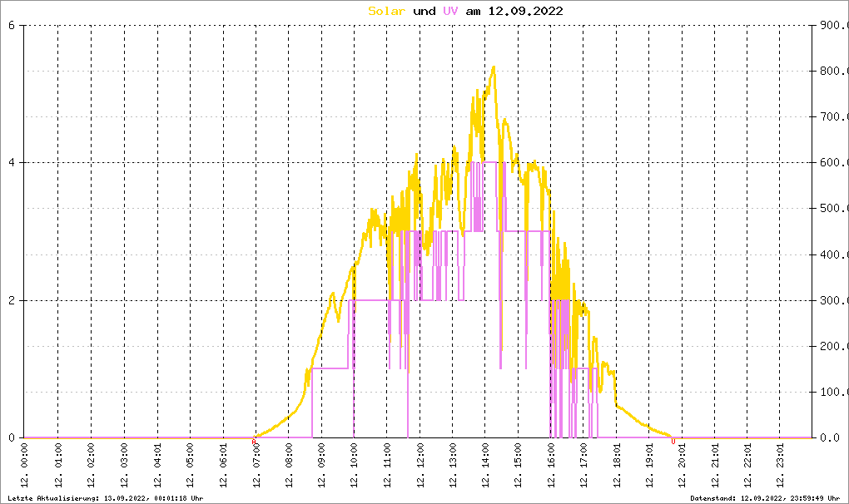Click the 900.0 label on the right axis

(832, 25)
